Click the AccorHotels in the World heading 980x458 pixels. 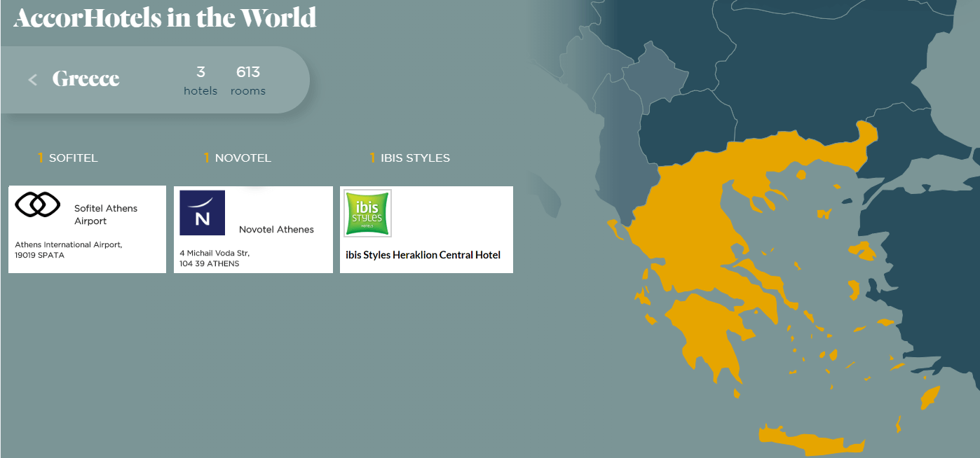point(165,18)
